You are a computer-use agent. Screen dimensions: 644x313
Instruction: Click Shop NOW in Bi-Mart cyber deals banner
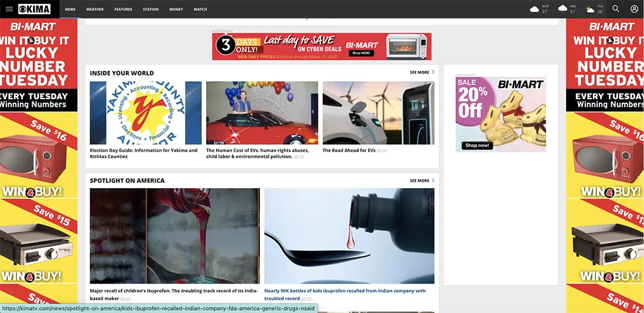[x=361, y=53]
